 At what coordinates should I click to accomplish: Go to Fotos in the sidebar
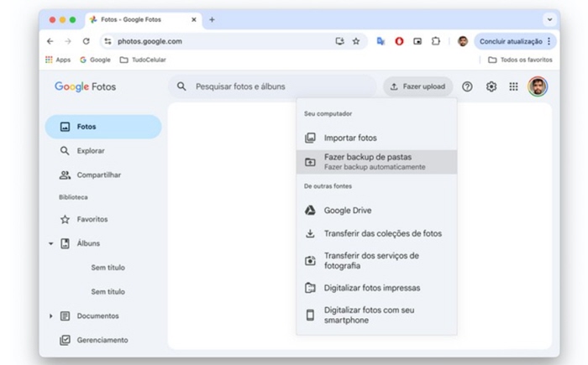(103, 127)
